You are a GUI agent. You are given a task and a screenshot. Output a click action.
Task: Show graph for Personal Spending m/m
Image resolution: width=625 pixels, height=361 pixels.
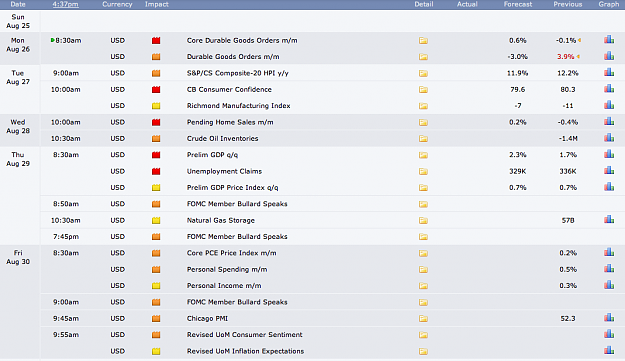pos(609,268)
